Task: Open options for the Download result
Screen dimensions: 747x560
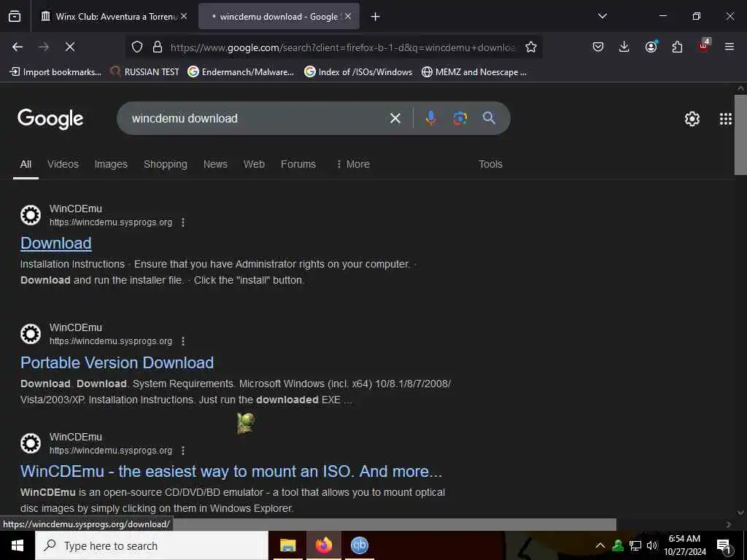Action: click(183, 222)
